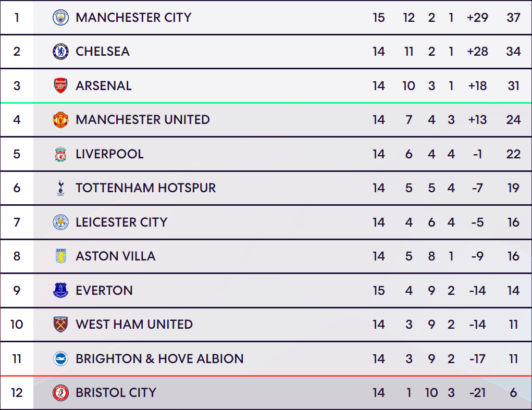The height and width of the screenshot is (410, 532).
Task: Select the EVERTON team name
Action: click(104, 290)
